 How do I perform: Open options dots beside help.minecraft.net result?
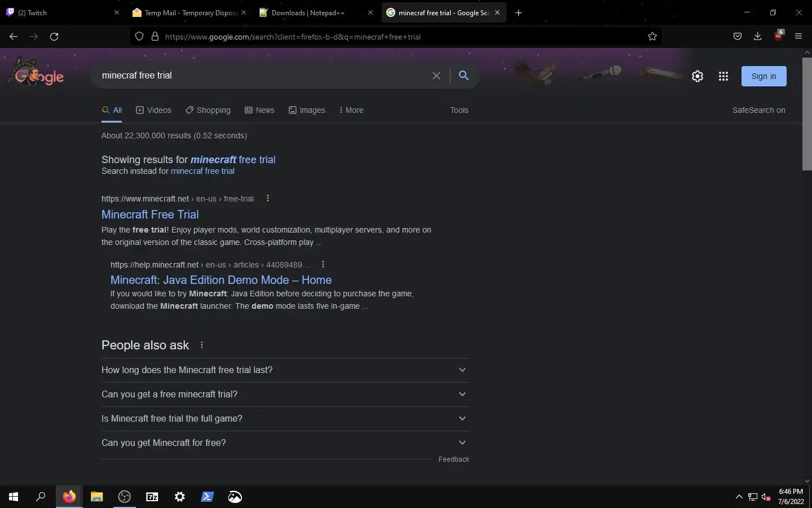323,265
